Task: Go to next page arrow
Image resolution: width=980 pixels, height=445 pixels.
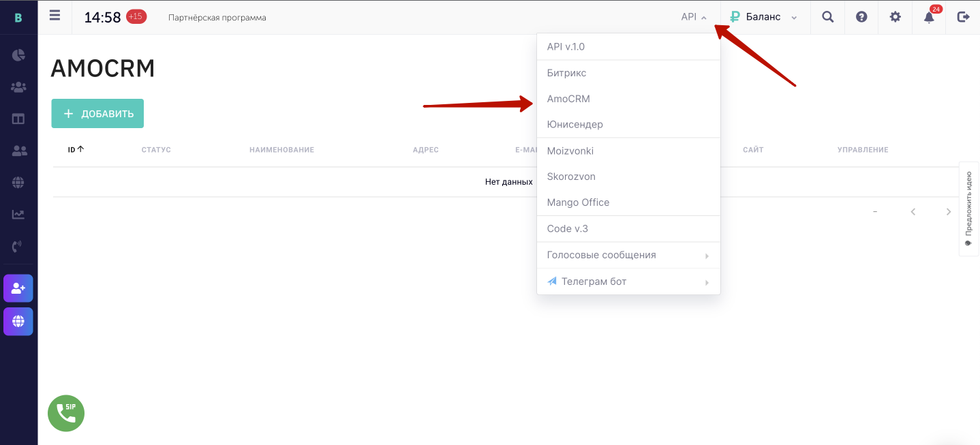Action: 949,212
